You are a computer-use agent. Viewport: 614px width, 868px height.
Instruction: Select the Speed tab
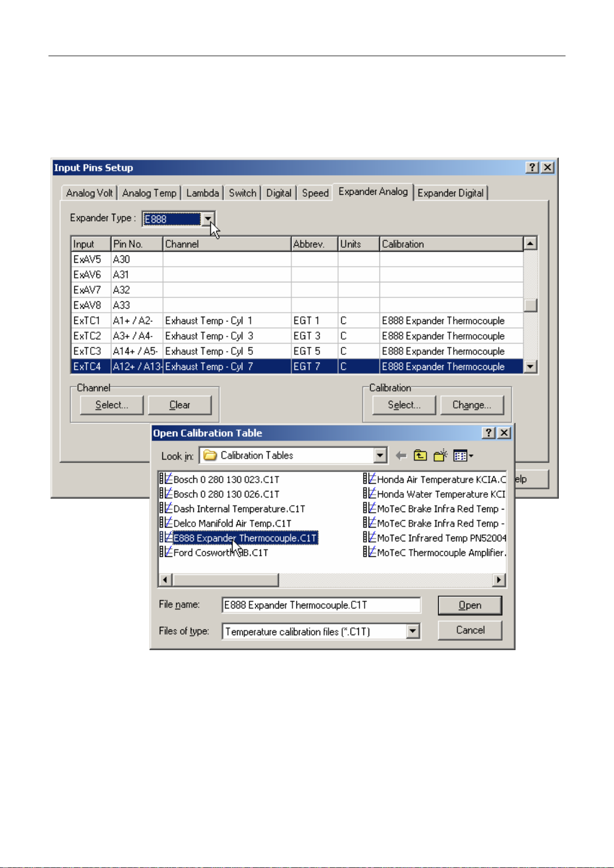coord(315,193)
